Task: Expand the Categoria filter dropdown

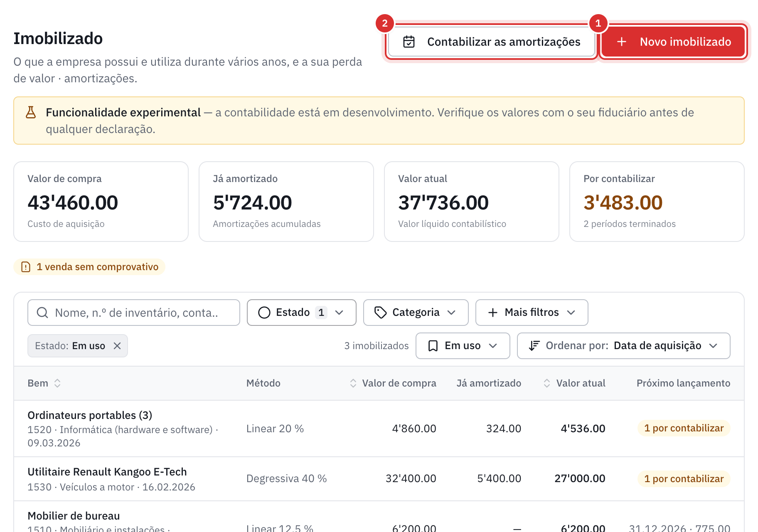Action: click(x=416, y=313)
